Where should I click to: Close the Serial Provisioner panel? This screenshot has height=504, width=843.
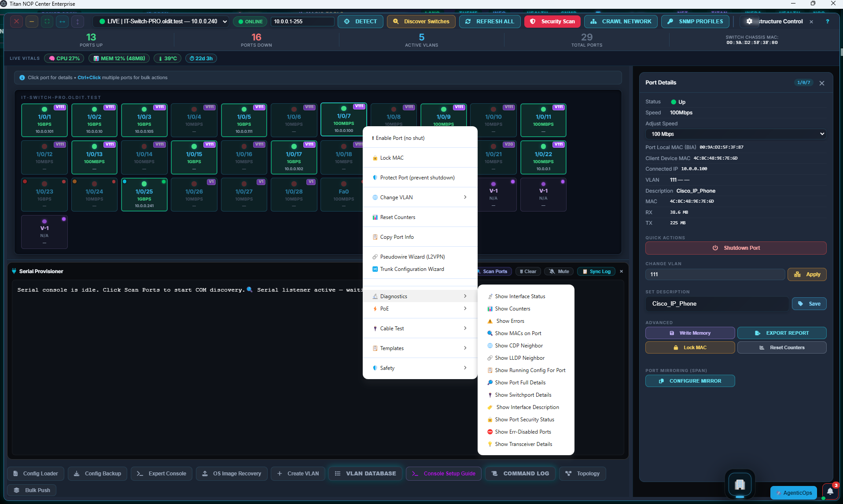tap(621, 271)
